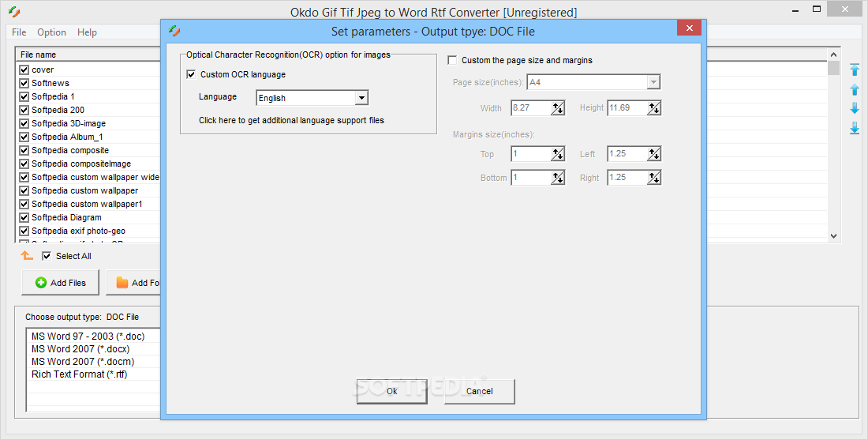Toggle the Select All checkbox
Viewport: 868px width, 440px height.
(x=47, y=256)
